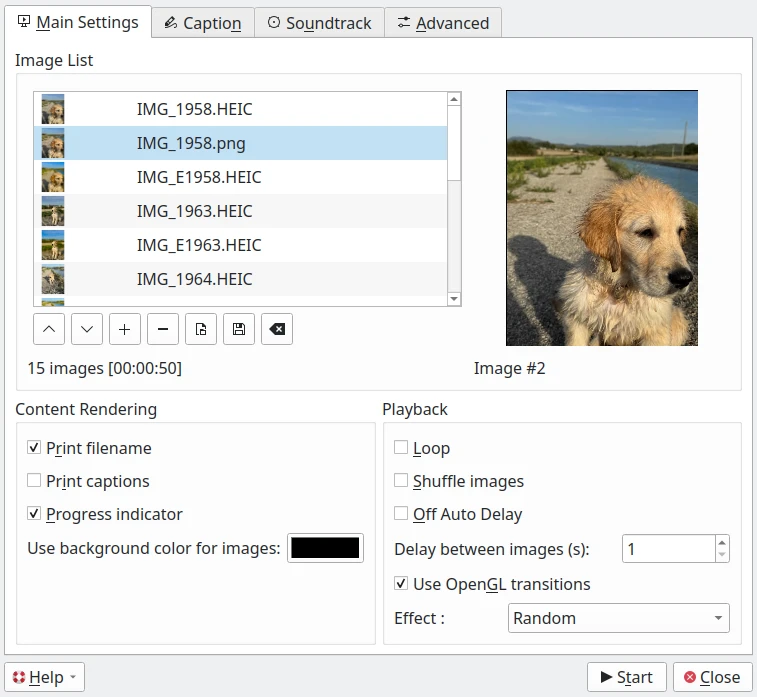Add image with the plus button

[x=125, y=329]
